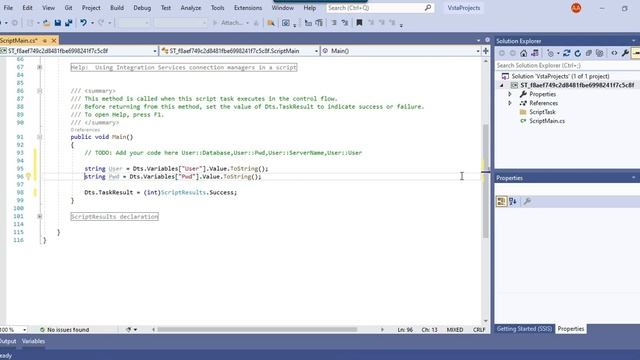Click the Search Solution Explorer field
This screenshot has height=360, width=640.
point(567,65)
